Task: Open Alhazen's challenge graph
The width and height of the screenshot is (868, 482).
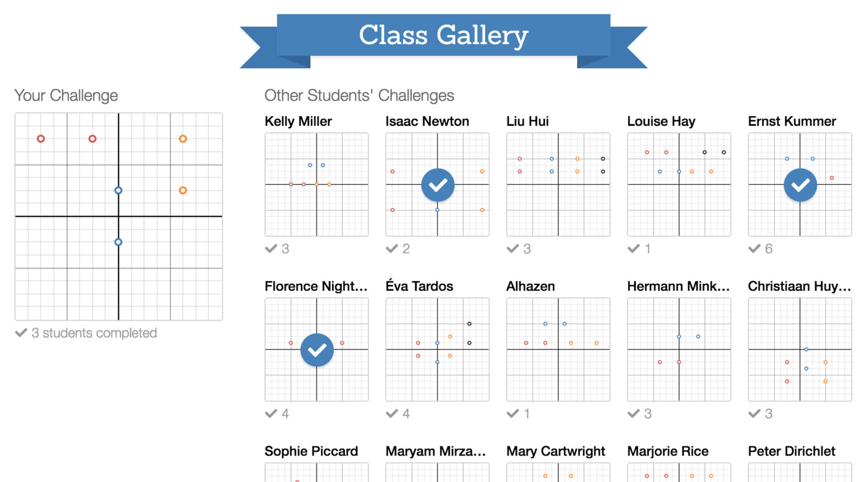Action: [x=558, y=349]
